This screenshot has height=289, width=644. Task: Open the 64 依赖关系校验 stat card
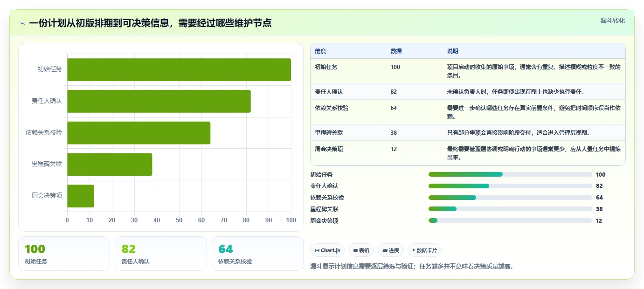click(x=257, y=254)
